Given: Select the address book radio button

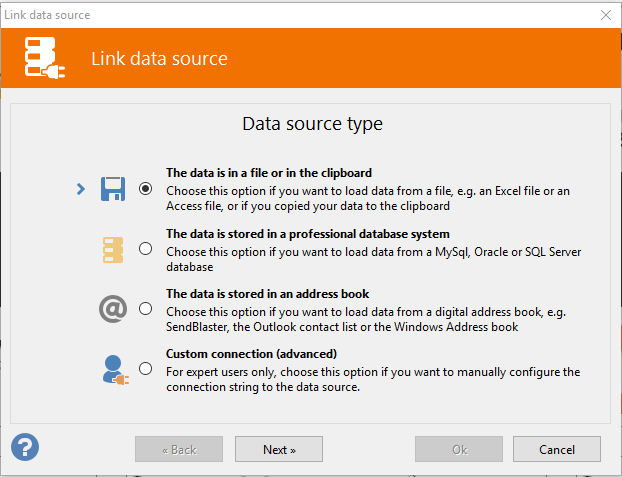Looking at the screenshot, I should click(146, 308).
